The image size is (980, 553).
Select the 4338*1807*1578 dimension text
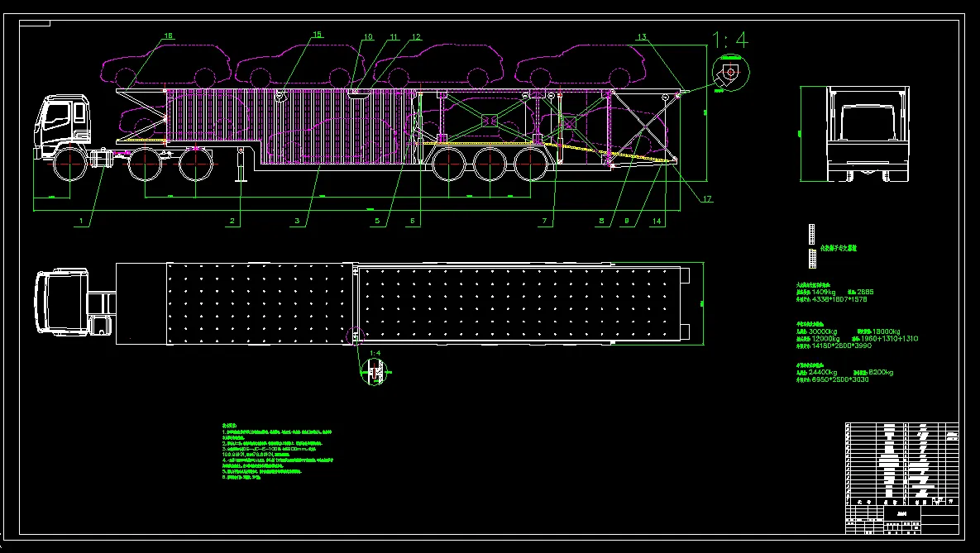(839, 299)
